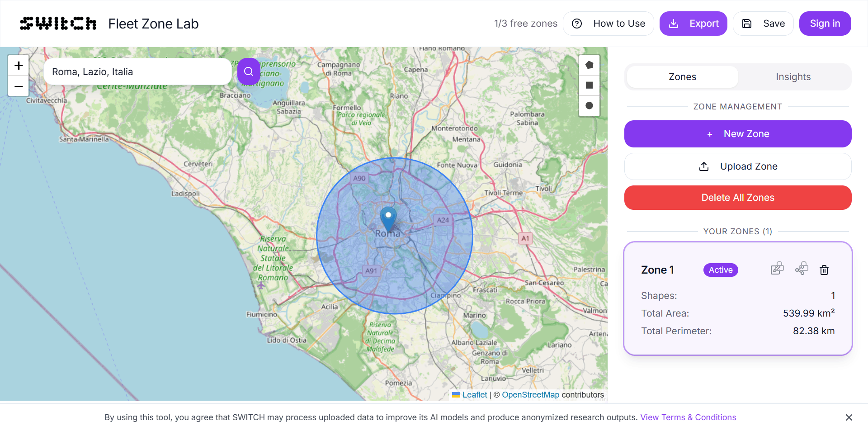Switch to the Insights tab
868x431 pixels.
793,77
